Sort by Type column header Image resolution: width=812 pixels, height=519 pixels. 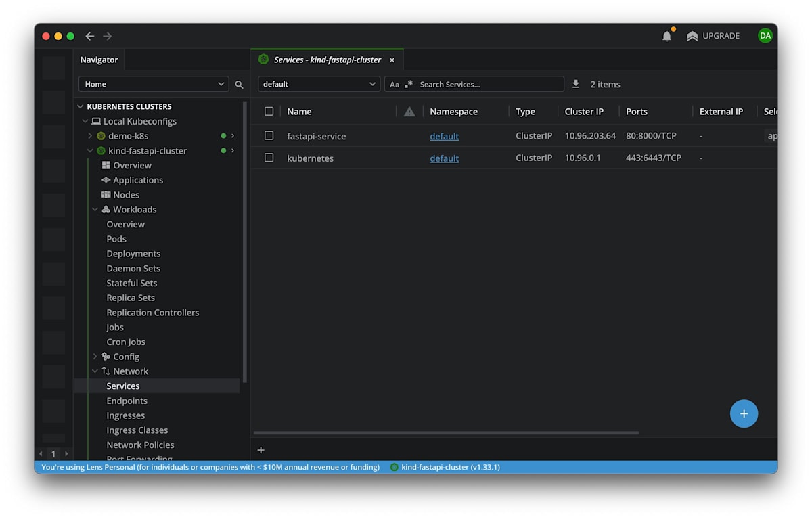(x=525, y=112)
